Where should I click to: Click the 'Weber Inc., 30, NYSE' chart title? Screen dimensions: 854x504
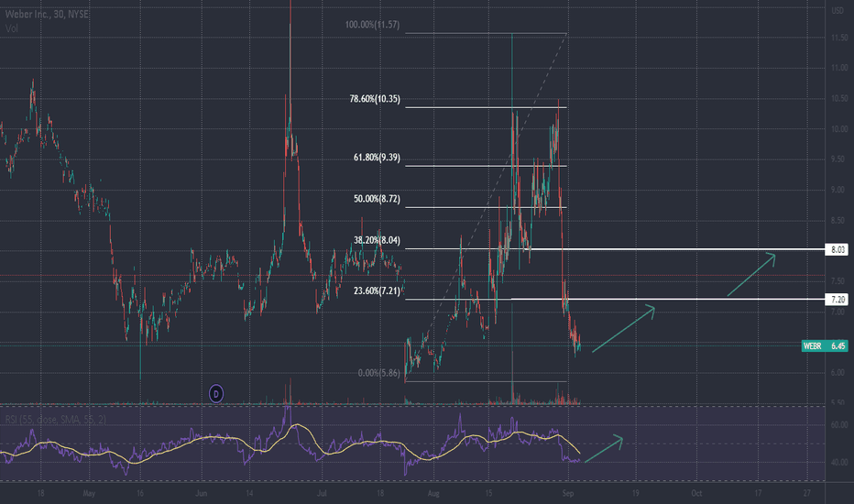tap(47, 14)
